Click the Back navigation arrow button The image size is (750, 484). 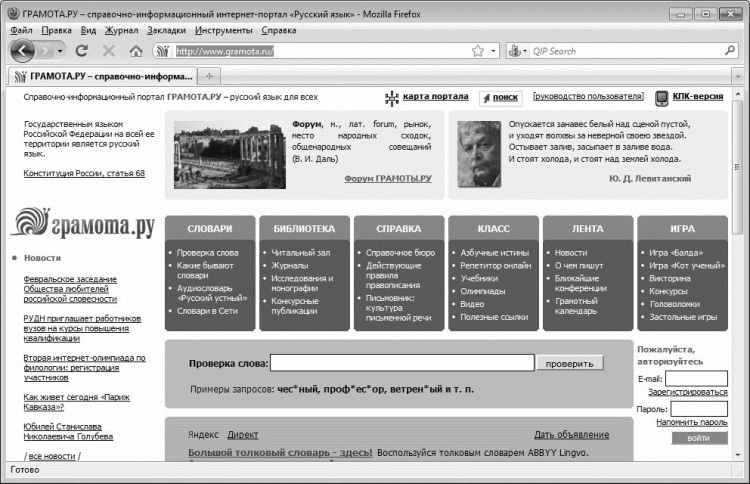[22, 50]
